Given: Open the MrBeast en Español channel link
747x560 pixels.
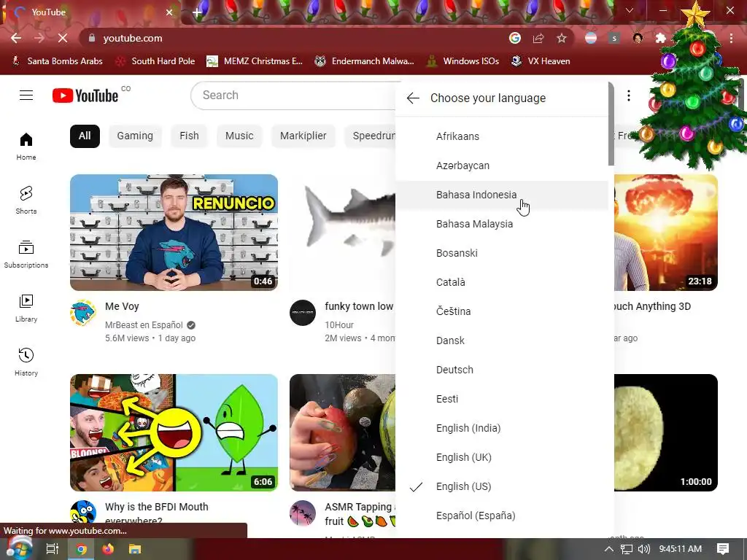Looking at the screenshot, I should [144, 324].
